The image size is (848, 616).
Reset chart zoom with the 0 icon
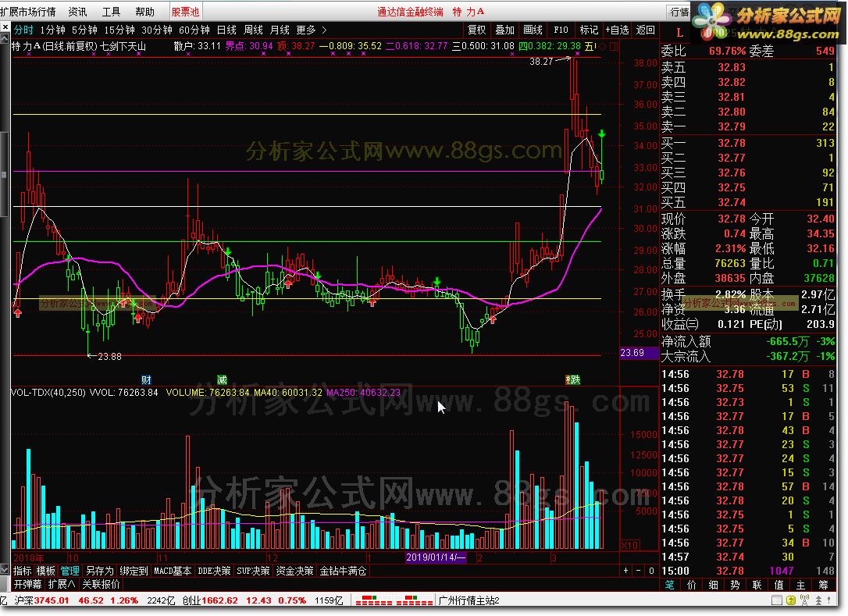(x=651, y=571)
